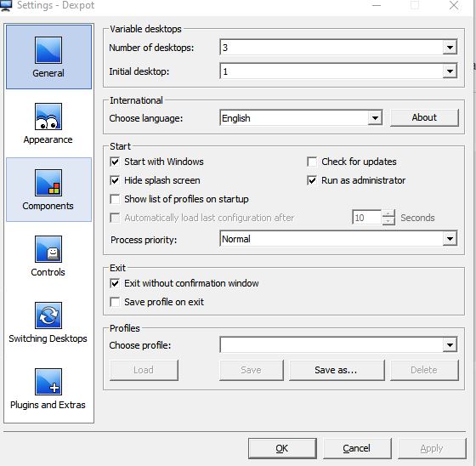476x466 pixels.
Task: Click the Apply button
Action: tap(432, 448)
